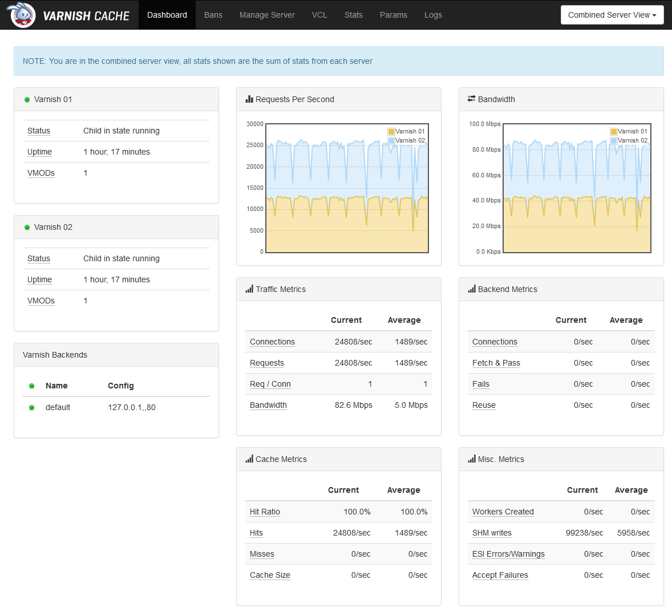Click Workers Created in Misc. Metrics
Viewport: 672px width, 616px height.
pyautogui.click(x=503, y=512)
